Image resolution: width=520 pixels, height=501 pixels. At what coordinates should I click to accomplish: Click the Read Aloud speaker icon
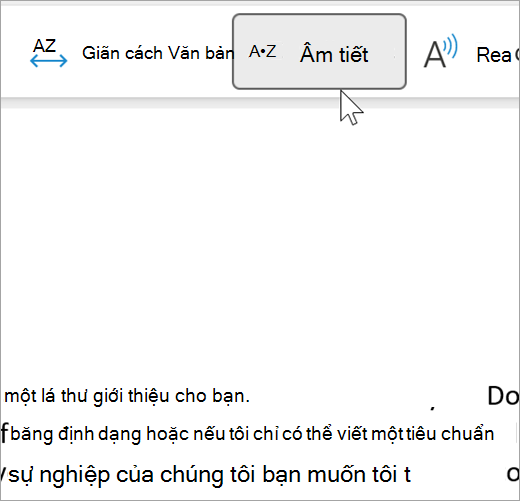pyautogui.click(x=440, y=51)
